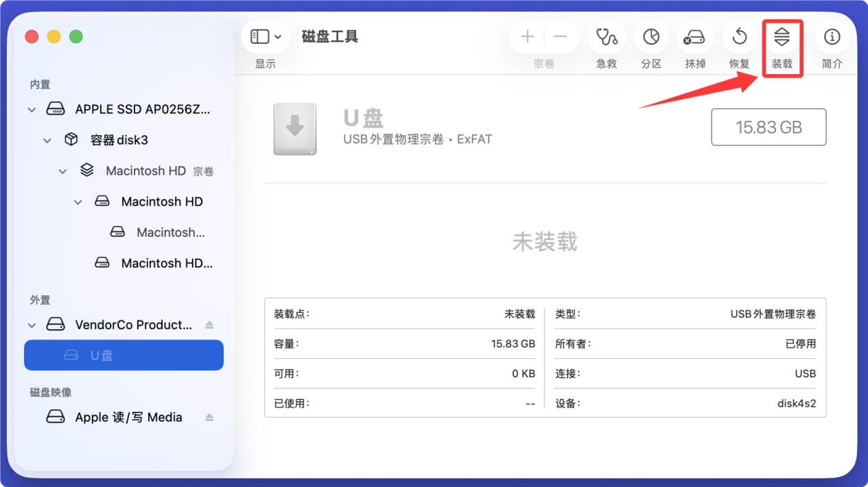Open the 分区 (Partition) tool
The height and width of the screenshot is (487, 868).
651,38
